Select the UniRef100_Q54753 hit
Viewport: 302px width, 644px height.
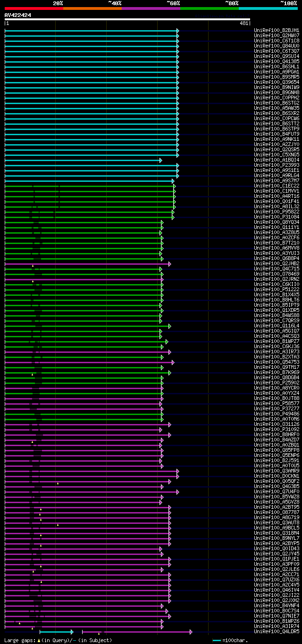277,362
